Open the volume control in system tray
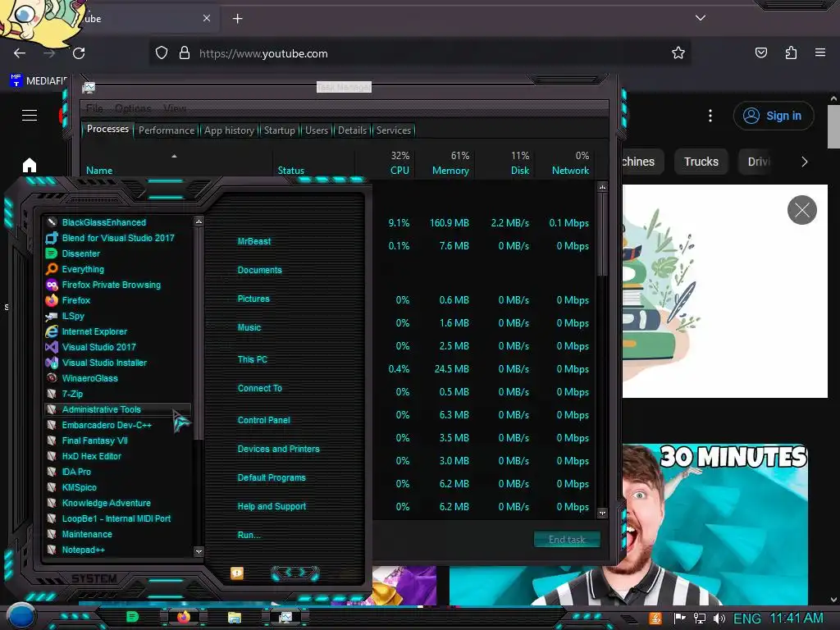The width and height of the screenshot is (840, 630). coord(719,619)
